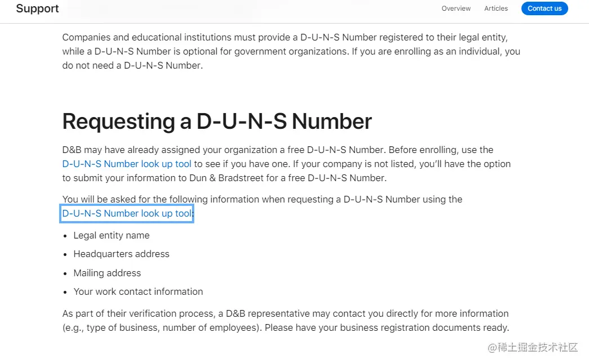The height and width of the screenshot is (364, 589).
Task: Select the 'Mailing address' bullet
Action: coord(107,273)
